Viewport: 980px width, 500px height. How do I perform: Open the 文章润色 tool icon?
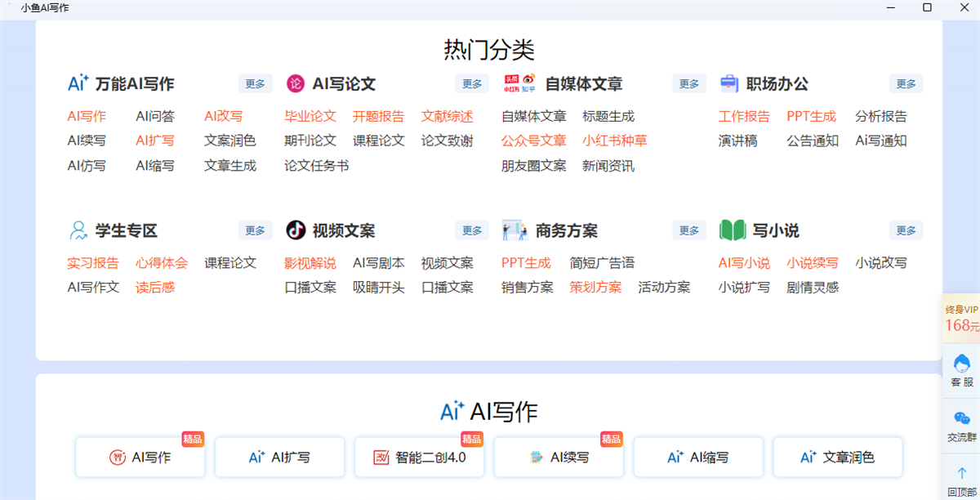807,457
